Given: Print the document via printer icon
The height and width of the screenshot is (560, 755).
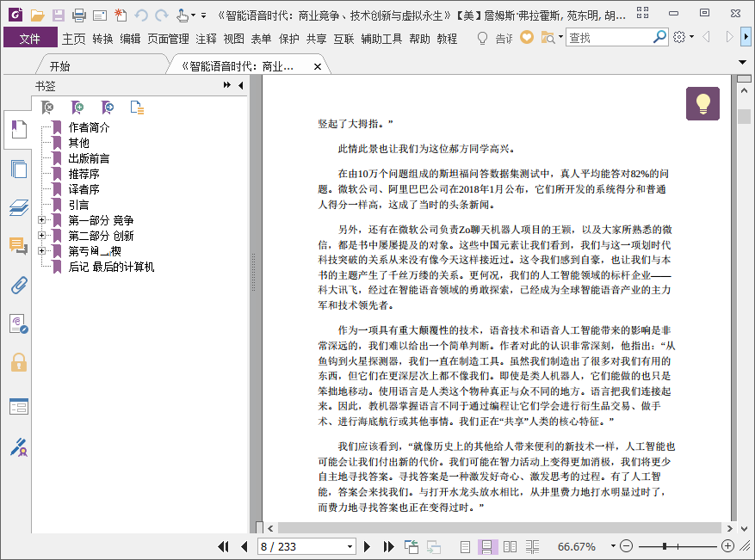Looking at the screenshot, I should click(79, 15).
